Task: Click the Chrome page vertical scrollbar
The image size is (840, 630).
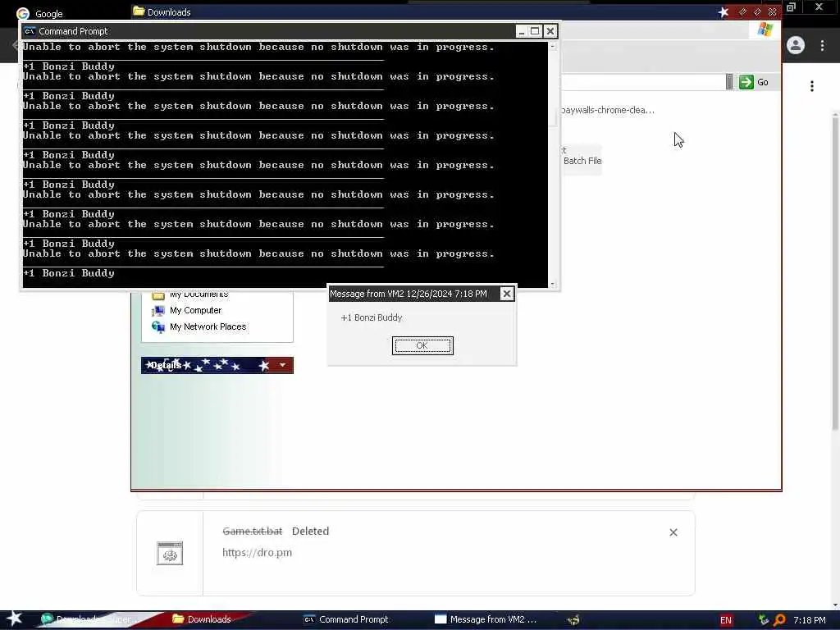Action: click(x=835, y=359)
